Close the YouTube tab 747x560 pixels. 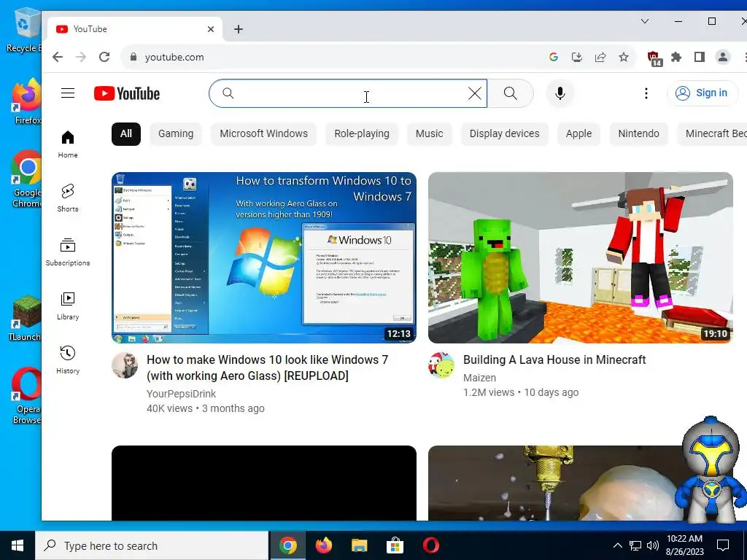[x=211, y=29]
